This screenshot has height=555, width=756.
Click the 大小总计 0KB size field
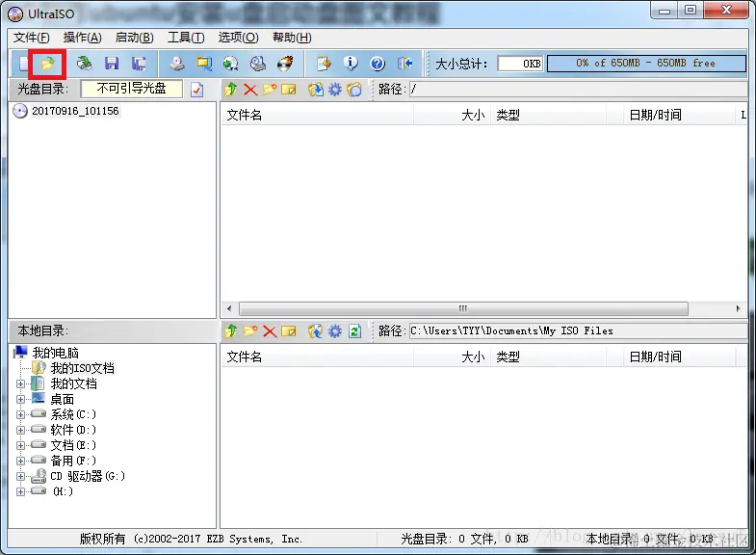(x=520, y=64)
